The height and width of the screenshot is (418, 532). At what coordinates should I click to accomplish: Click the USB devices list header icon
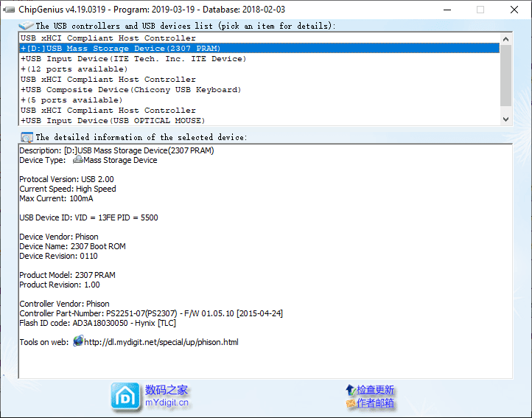tap(26, 26)
